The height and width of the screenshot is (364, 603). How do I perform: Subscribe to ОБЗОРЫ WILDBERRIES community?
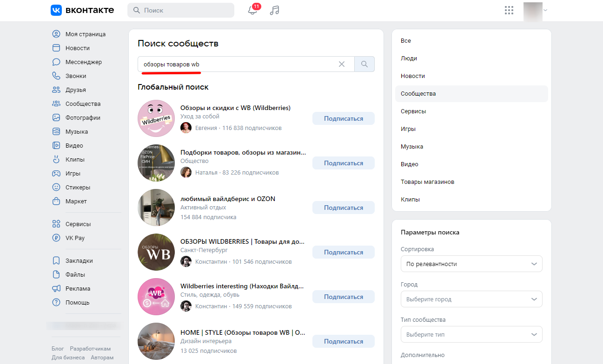point(344,252)
